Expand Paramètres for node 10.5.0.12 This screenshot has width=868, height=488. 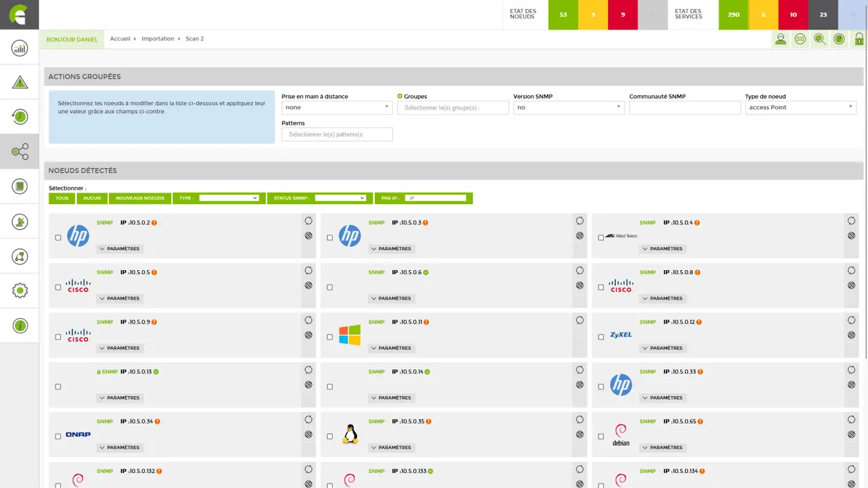pos(663,348)
